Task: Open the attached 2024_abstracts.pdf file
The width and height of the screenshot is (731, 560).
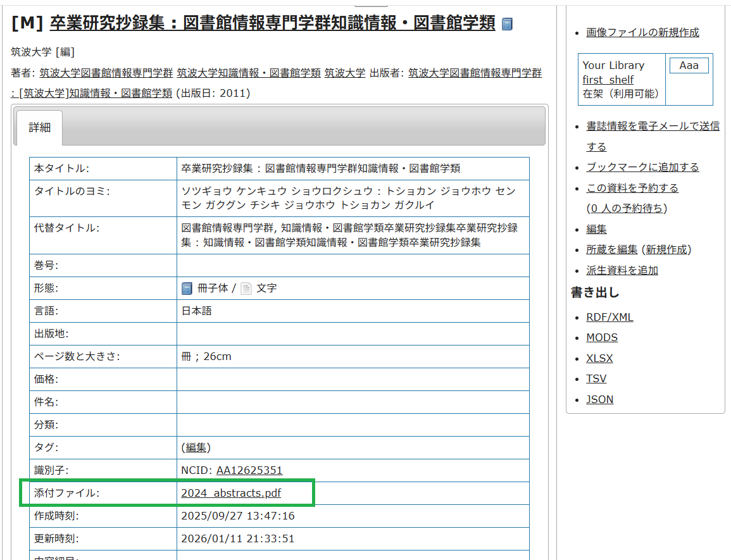Action: [231, 493]
